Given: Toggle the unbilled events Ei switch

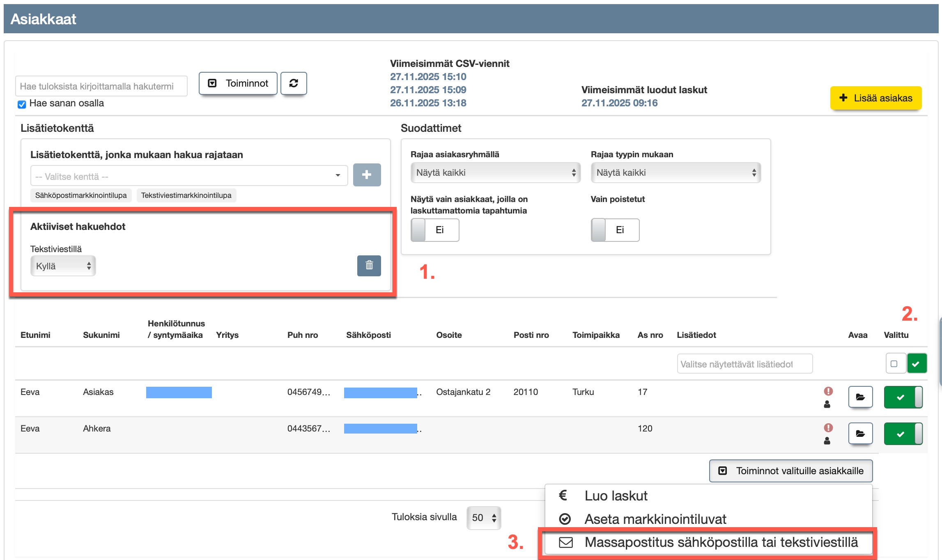Looking at the screenshot, I should [x=434, y=230].
